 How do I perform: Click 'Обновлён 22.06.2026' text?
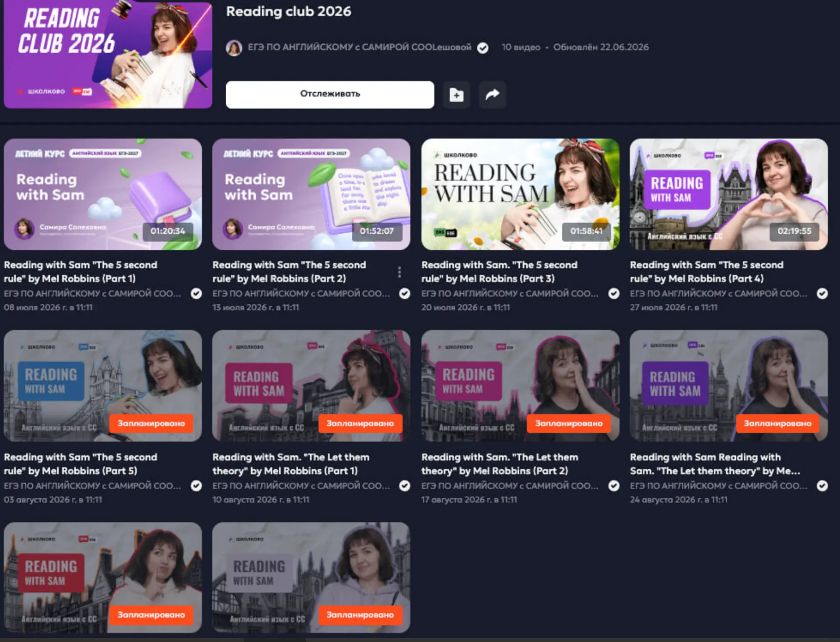(601, 47)
